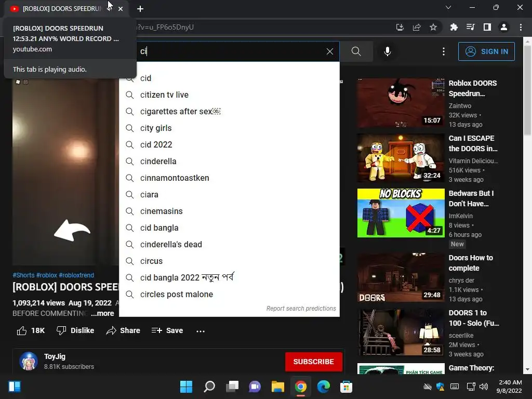Screen dimensions: 532x399
Task: Open Widgets panel on taskbar
Action: [15, 387]
